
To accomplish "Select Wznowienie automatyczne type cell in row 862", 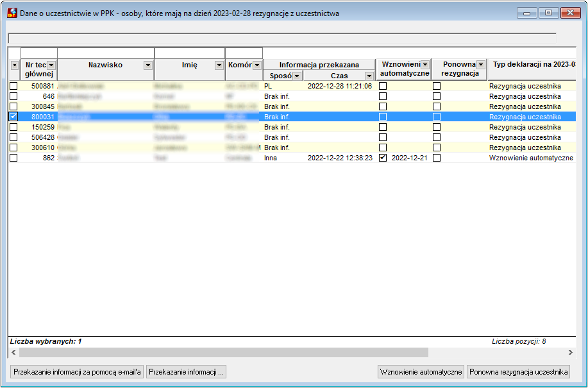I will pyautogui.click(x=532, y=158).
